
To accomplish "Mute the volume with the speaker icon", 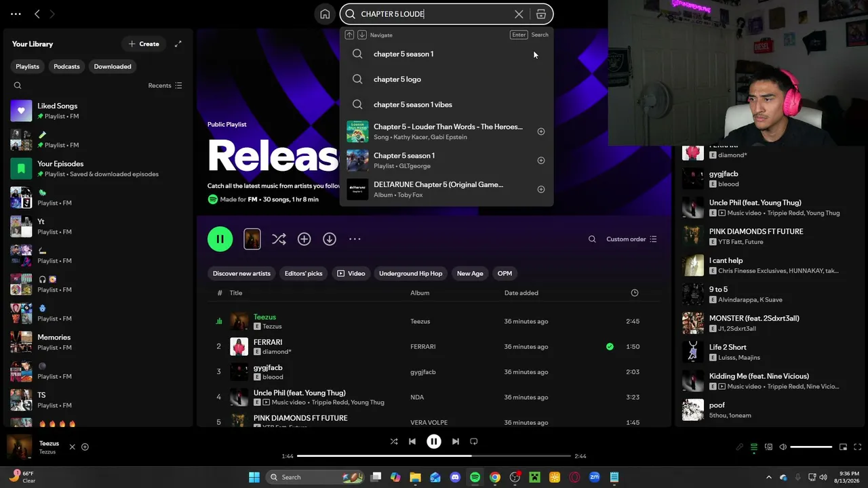I will coord(783,447).
